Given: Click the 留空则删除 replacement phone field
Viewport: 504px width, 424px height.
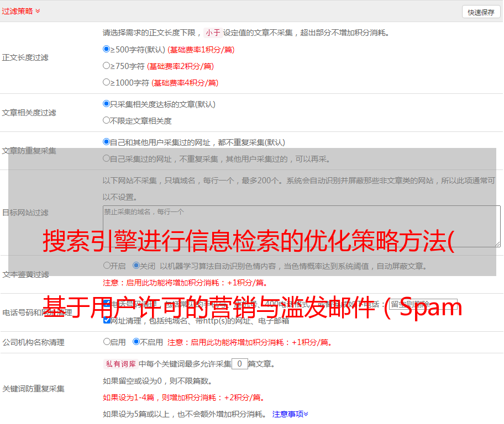Looking at the screenshot, I should 423,304.
